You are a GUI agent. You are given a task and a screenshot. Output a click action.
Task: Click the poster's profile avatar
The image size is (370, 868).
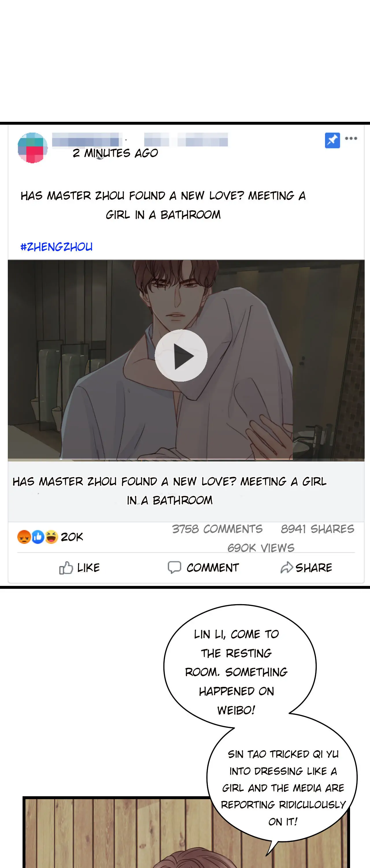(32, 148)
